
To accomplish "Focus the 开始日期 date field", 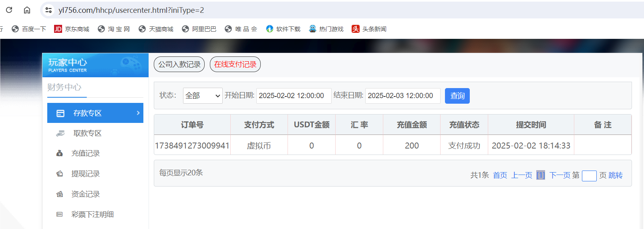I will click(x=294, y=96).
